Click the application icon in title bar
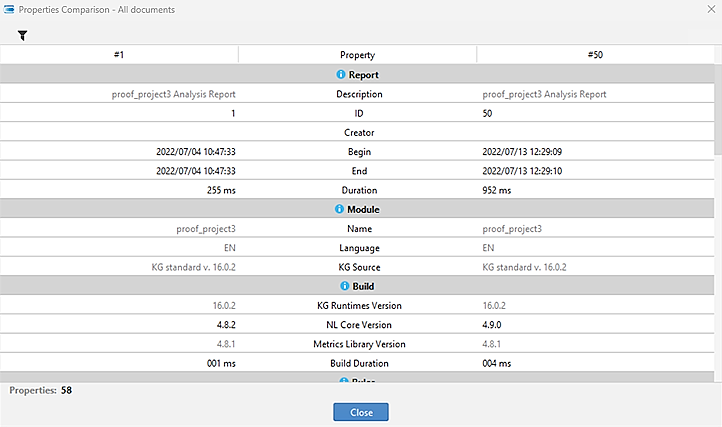This screenshot has width=722, height=427. pos(9,9)
